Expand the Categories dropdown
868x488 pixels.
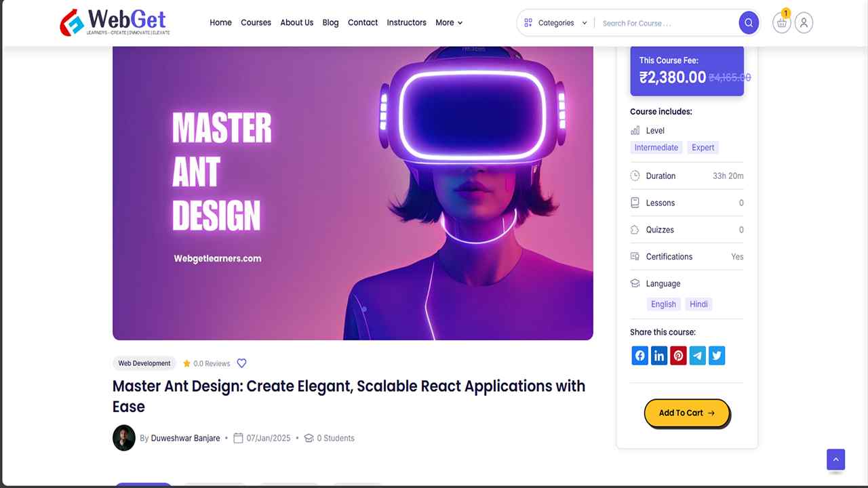pos(555,23)
